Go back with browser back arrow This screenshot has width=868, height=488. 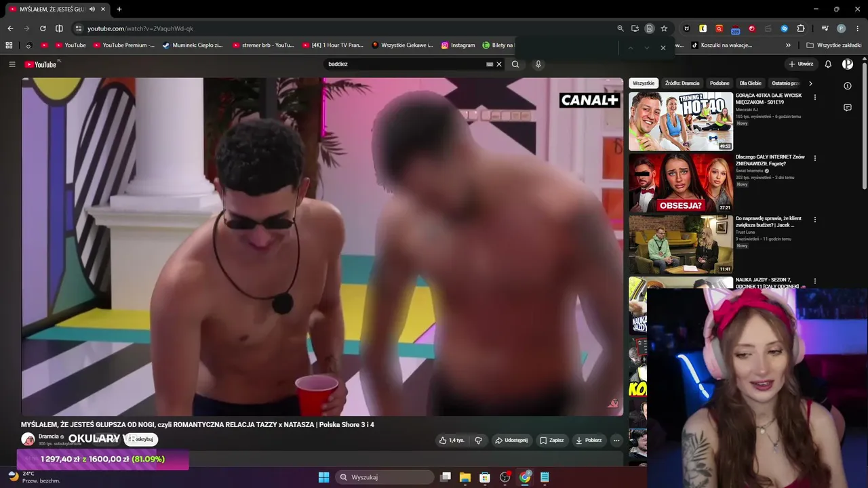click(10, 28)
